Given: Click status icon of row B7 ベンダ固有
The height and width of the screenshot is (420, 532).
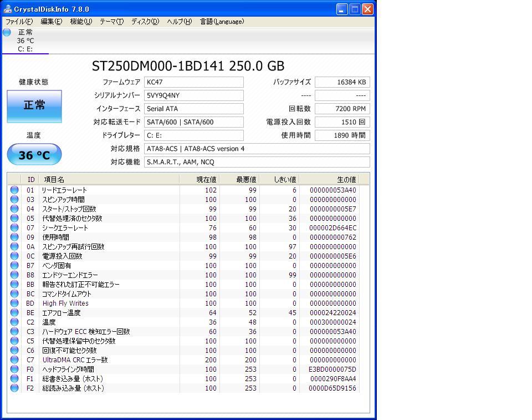Looking at the screenshot, I should coord(14,265).
